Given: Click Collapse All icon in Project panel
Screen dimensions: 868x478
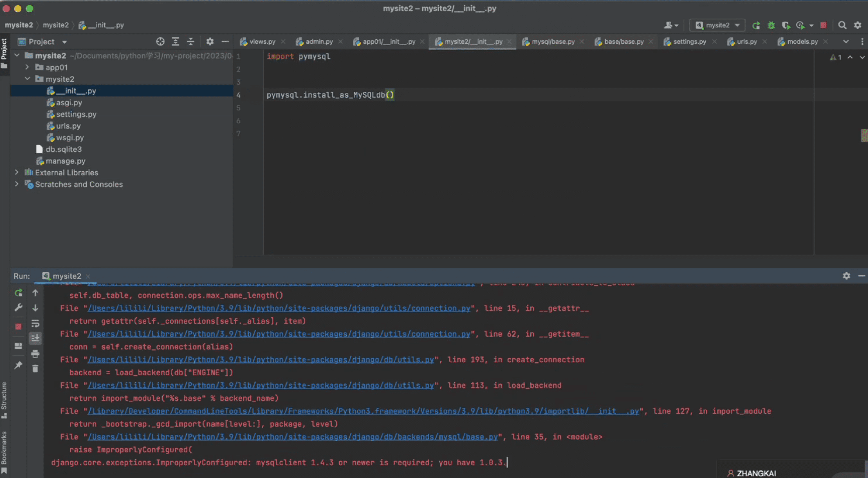Looking at the screenshot, I should (191, 41).
